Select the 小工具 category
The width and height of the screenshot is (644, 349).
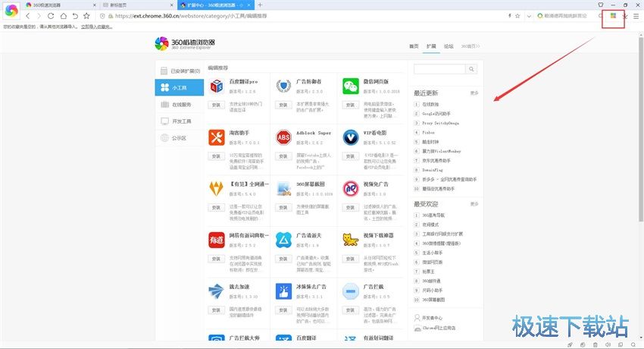[180, 87]
